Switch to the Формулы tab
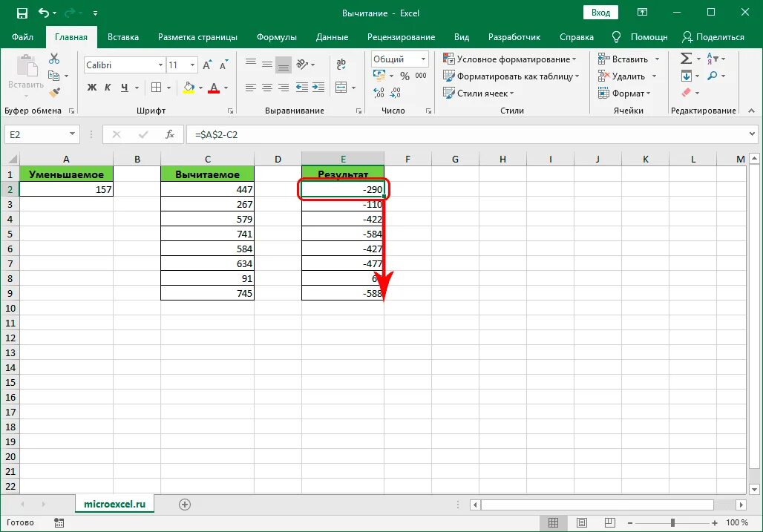This screenshot has width=763, height=532. point(276,37)
